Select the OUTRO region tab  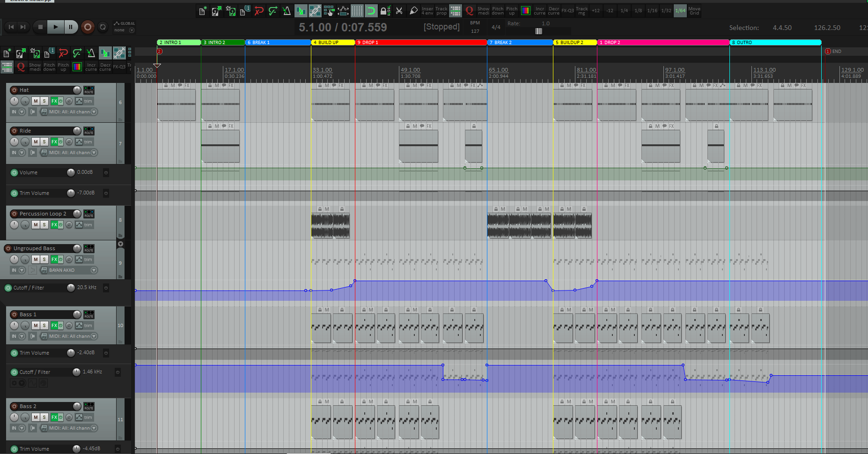(775, 43)
